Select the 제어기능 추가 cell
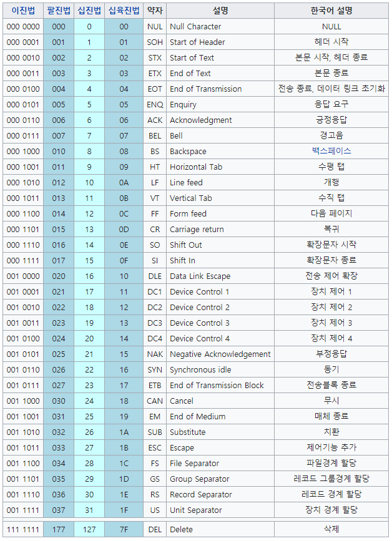 tap(331, 448)
